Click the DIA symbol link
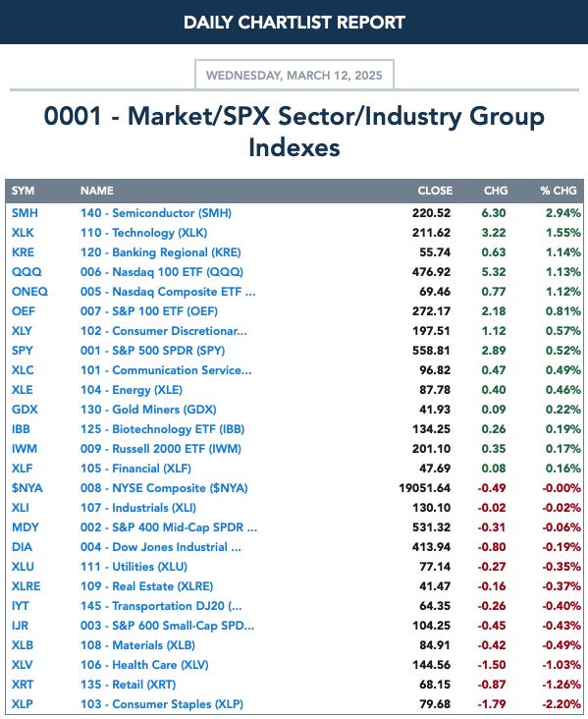The image size is (588, 719). point(22,547)
